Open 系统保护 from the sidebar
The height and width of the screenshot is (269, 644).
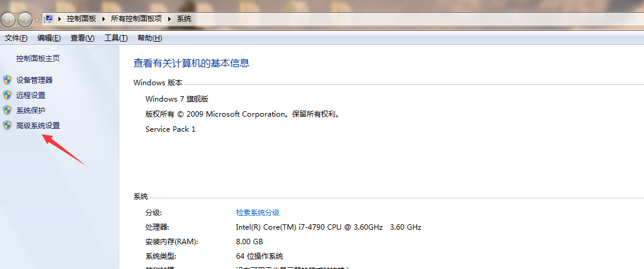[x=31, y=111]
